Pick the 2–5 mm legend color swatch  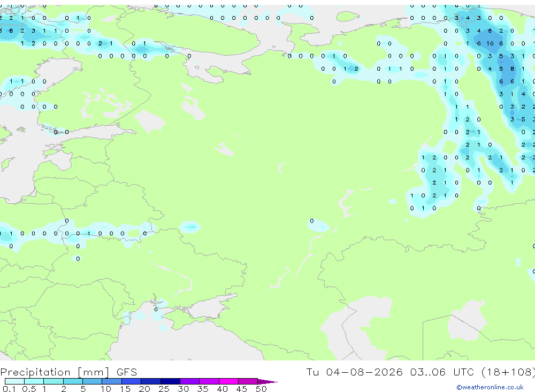pyautogui.click(x=73, y=381)
